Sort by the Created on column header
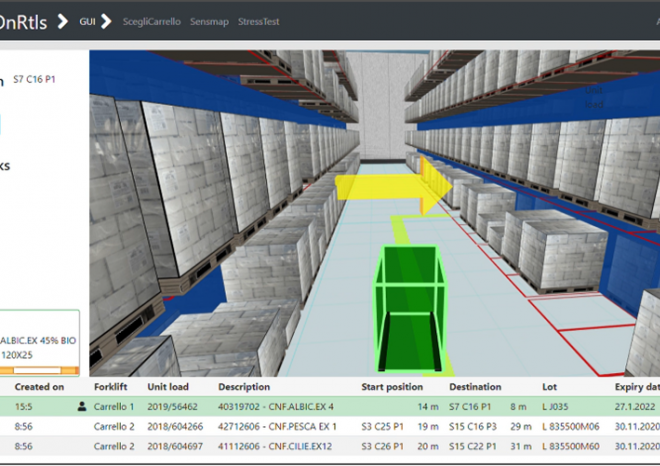This screenshot has height=466, width=660. (x=40, y=386)
